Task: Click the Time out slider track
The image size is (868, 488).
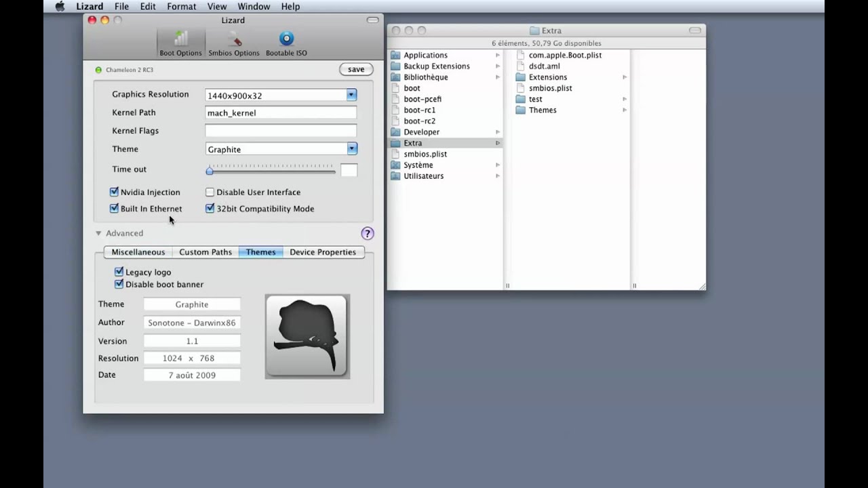Action: (x=271, y=171)
